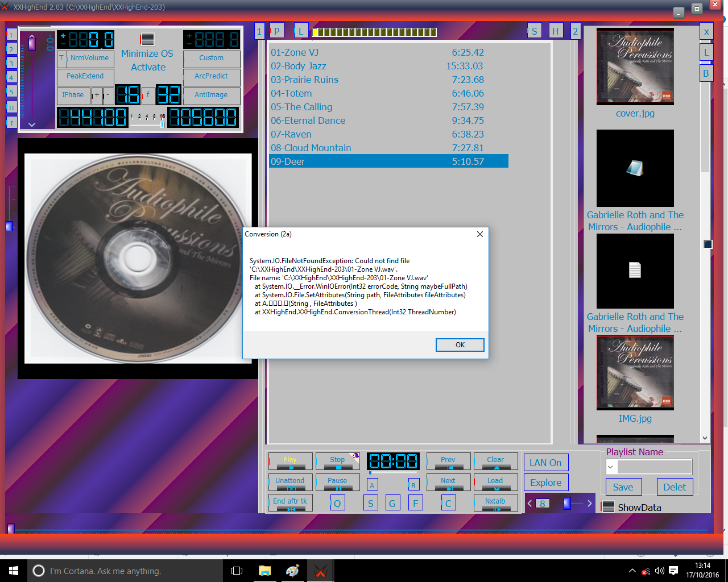Toggle the AntiImage filter option

pos(212,95)
